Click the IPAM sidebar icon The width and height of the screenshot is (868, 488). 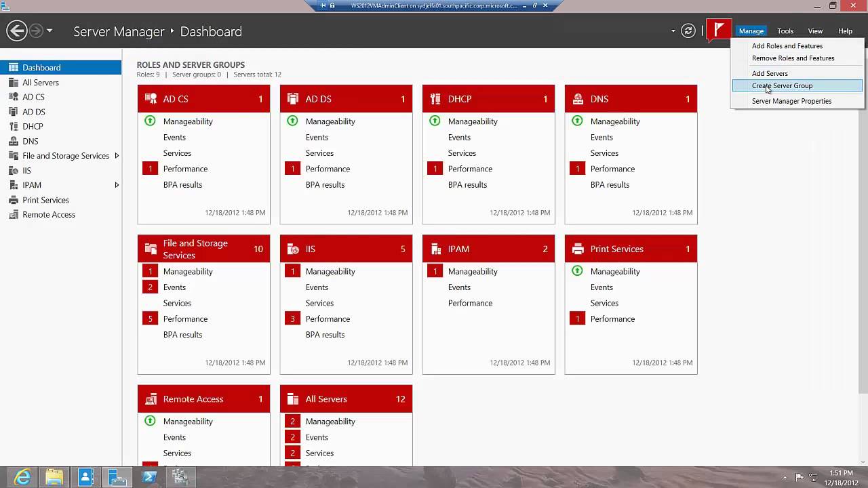(x=13, y=185)
